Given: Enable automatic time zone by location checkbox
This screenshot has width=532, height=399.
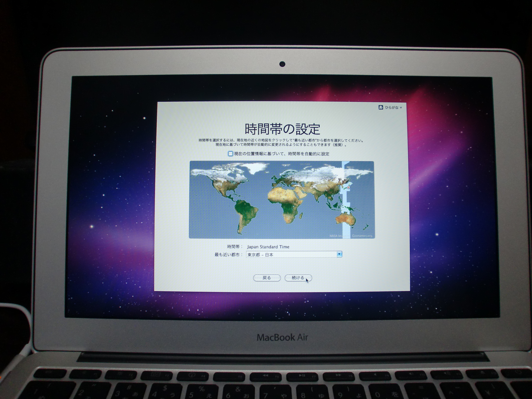Looking at the screenshot, I should (x=230, y=154).
